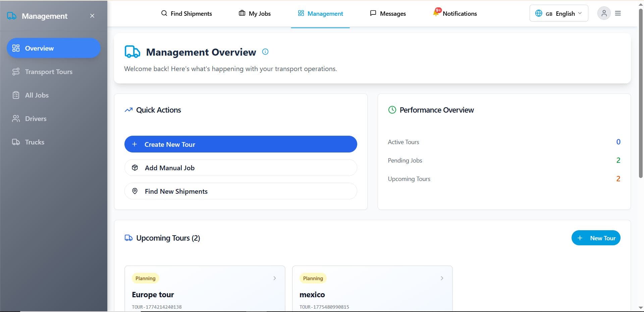The image size is (644, 312).
Task: Open the user profile avatar
Action: [604, 13]
